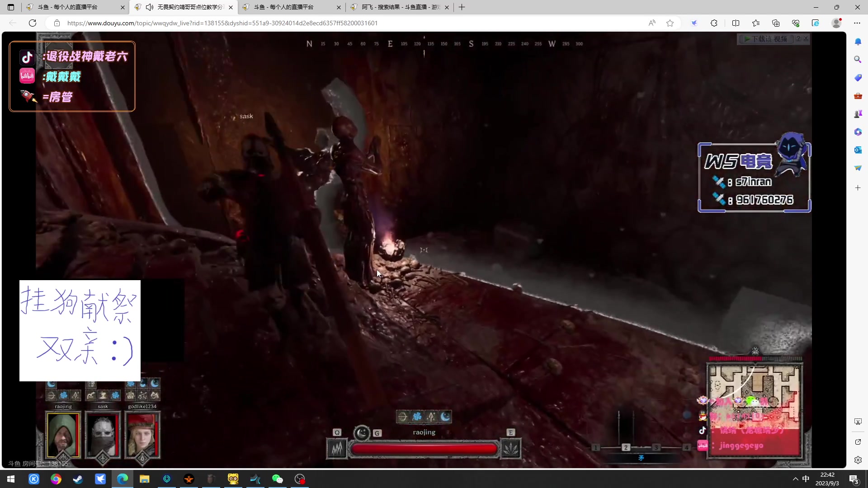Open Steam from taskbar
868x488 pixels.
(78, 479)
